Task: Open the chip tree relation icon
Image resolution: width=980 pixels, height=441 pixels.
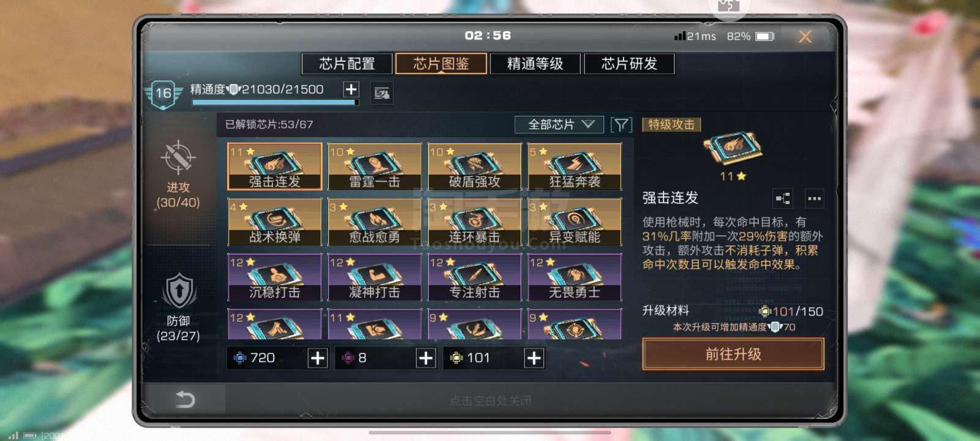Action: (x=783, y=198)
